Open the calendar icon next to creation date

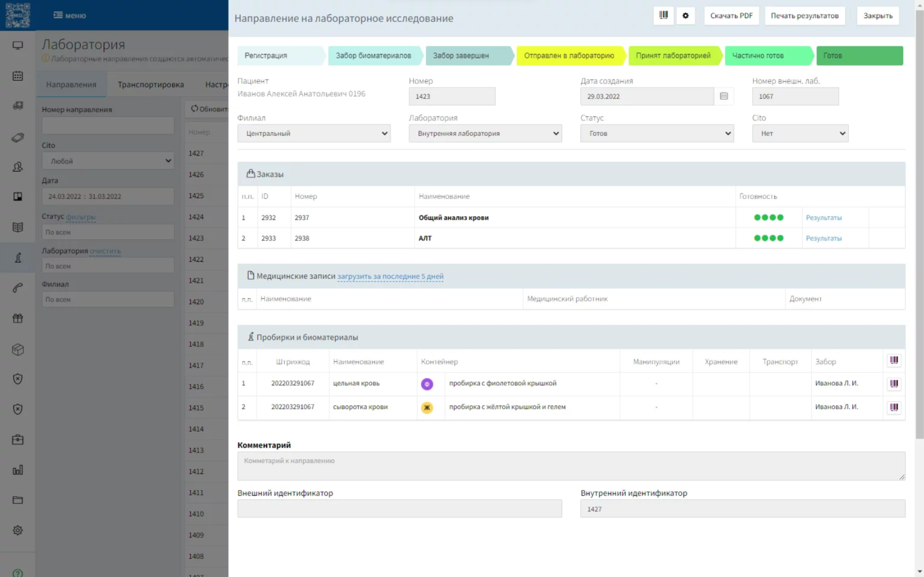[724, 96]
